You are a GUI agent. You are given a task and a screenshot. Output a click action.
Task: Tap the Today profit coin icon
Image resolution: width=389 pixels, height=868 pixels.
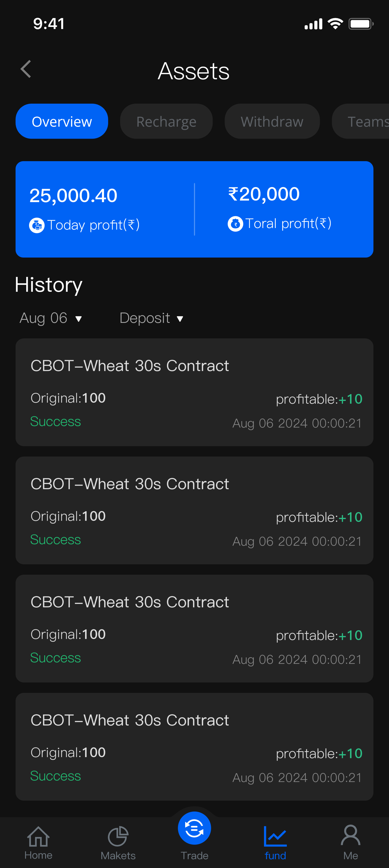coord(37,225)
